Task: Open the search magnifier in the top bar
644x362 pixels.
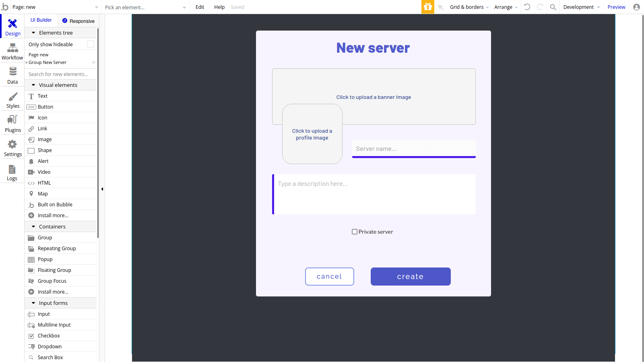Action: [553, 7]
